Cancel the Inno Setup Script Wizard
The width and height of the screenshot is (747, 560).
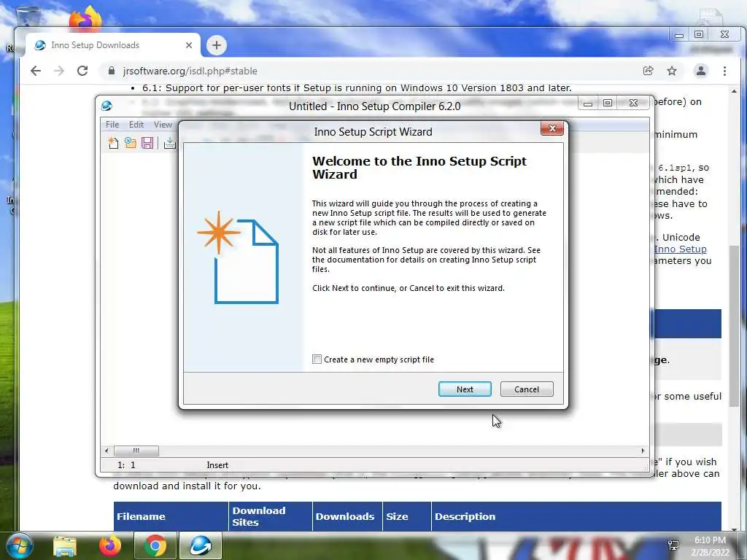click(x=527, y=389)
